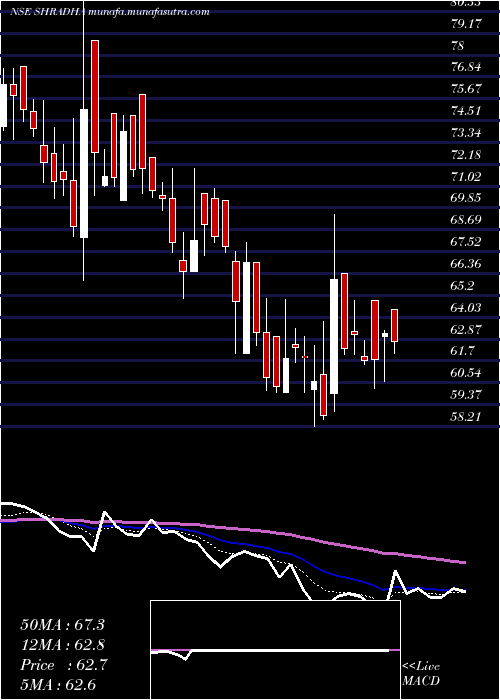
Task: Click the 66.36 price axis label
Action: pyautogui.click(x=466, y=264)
